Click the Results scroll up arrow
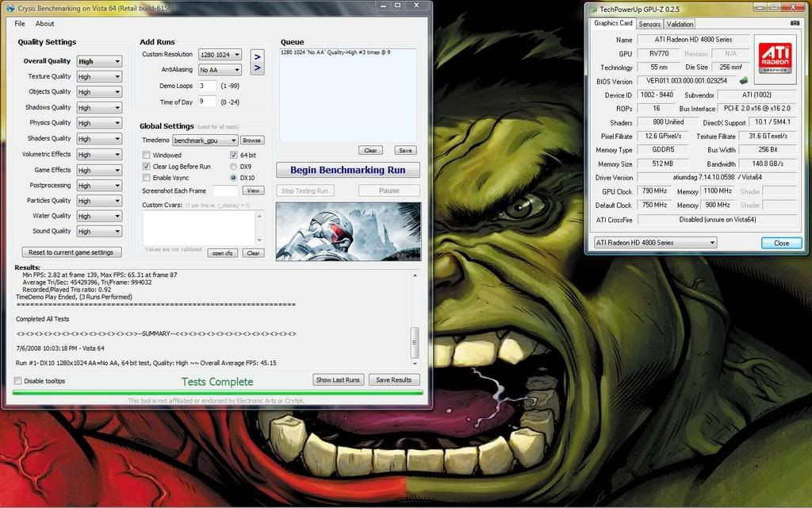This screenshot has height=508, width=812. (414, 275)
